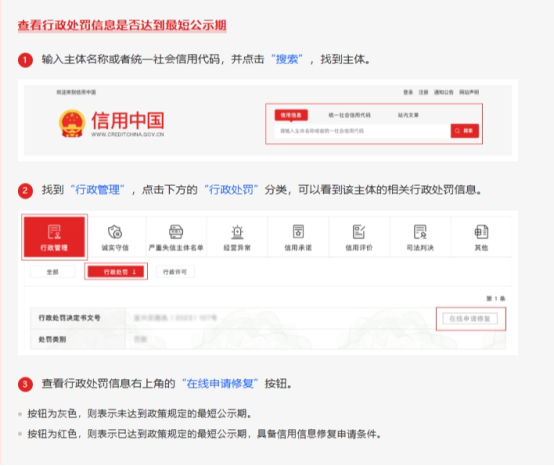Select the 诚实守信 shield icon
Viewport: 554px width, 466px height.
point(115,232)
